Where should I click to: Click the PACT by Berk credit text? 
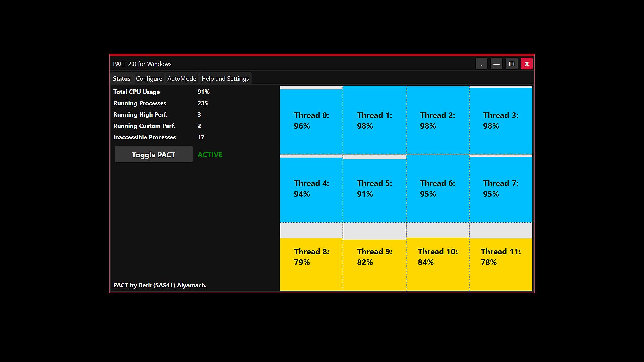(160, 285)
